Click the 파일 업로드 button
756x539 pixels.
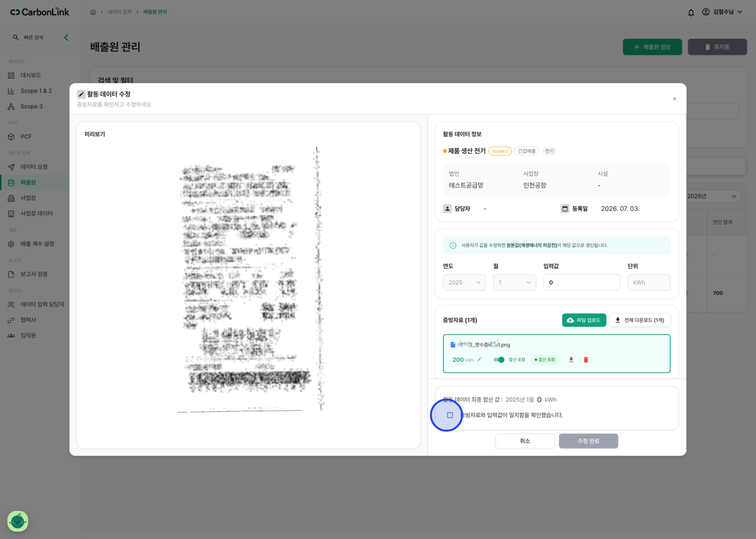[x=584, y=320]
